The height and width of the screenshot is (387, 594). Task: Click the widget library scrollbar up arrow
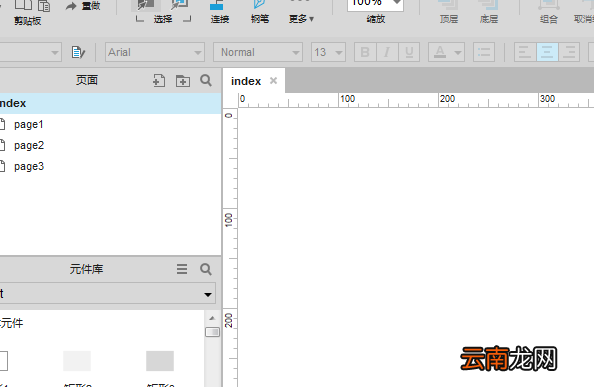(x=212, y=318)
